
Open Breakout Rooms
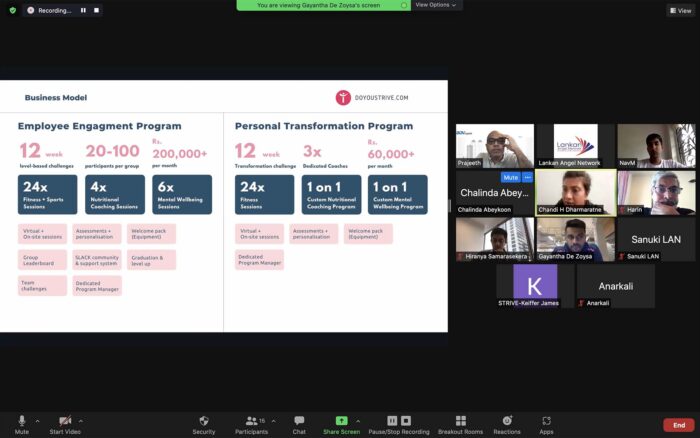click(460, 423)
